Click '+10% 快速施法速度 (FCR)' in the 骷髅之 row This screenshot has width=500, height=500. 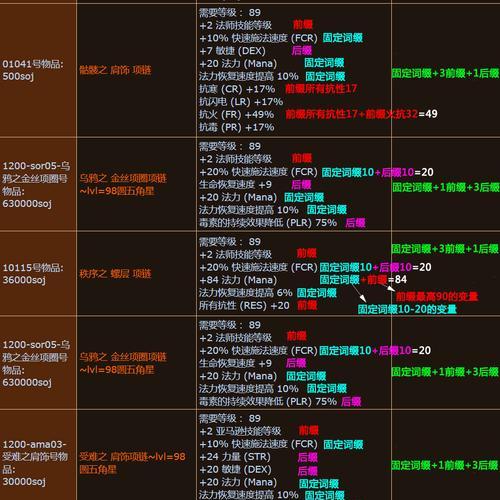click(258, 38)
